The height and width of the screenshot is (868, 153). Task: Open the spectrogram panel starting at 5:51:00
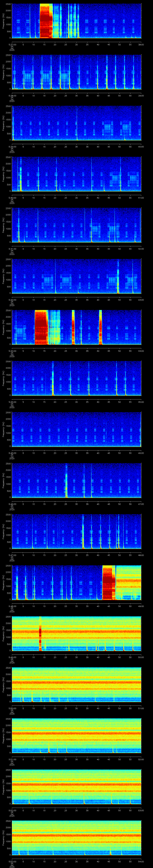(76, 736)
